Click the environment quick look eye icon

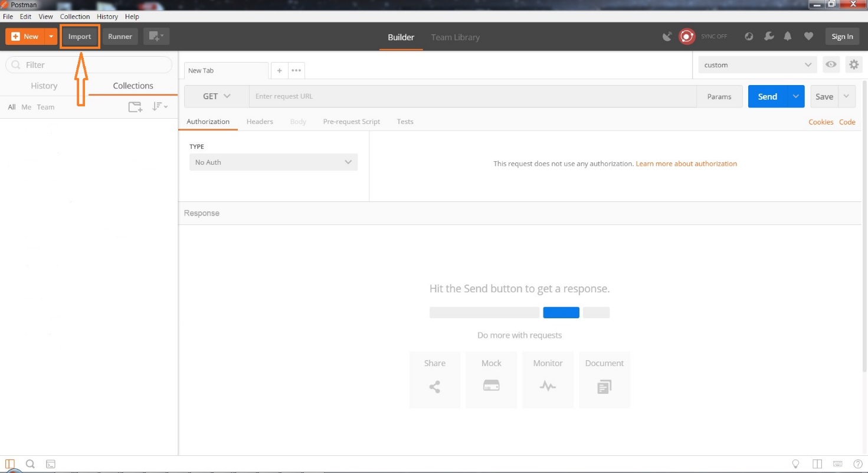[x=831, y=65]
